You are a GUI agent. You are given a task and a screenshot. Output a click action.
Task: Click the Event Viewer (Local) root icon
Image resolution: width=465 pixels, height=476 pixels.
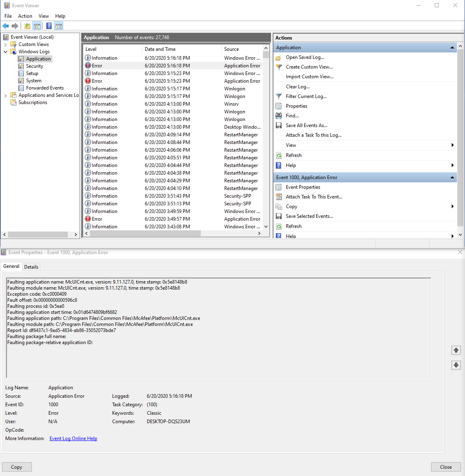pyautogui.click(x=6, y=37)
